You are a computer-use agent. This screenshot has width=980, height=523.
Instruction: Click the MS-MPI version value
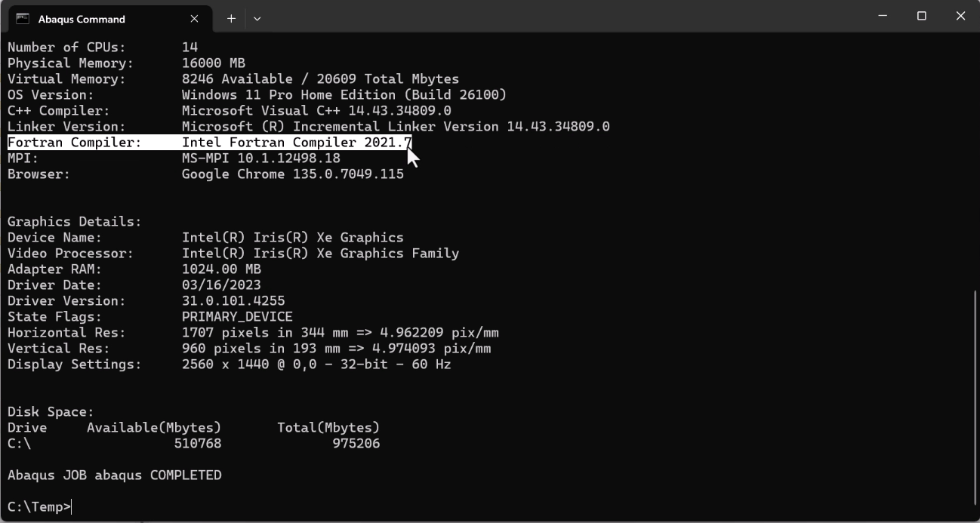tap(260, 158)
